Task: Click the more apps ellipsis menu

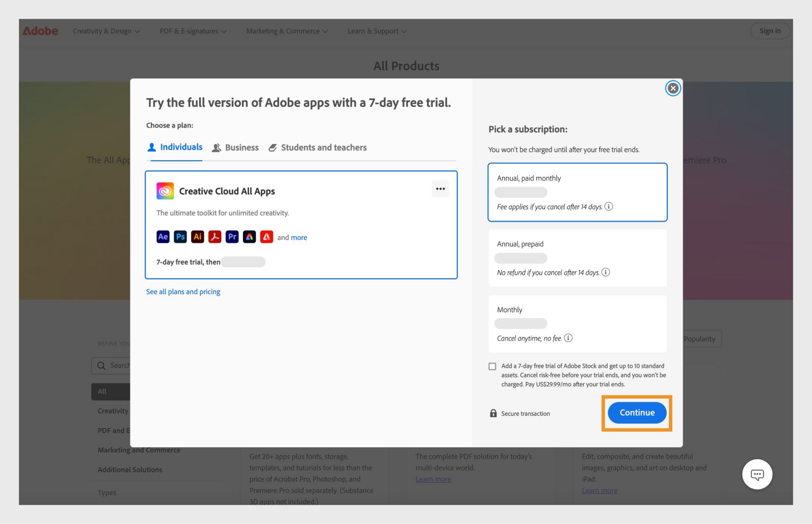Action: tap(440, 189)
